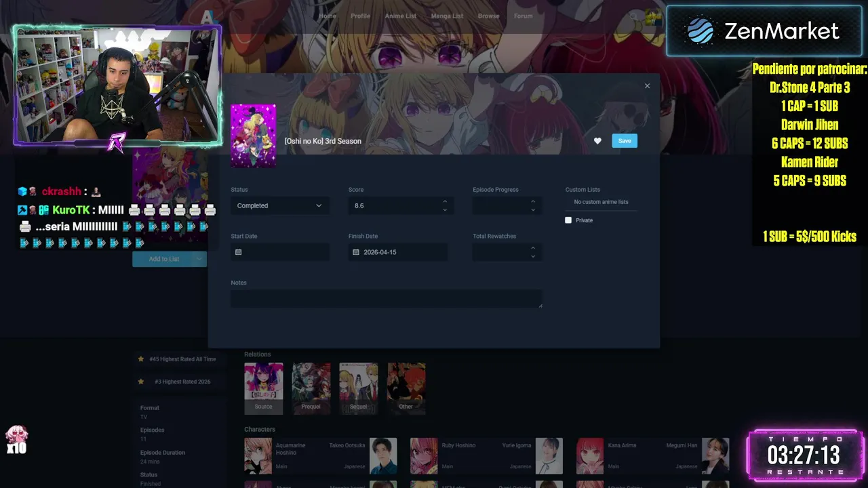Click the Add to List button
Image resolution: width=868 pixels, height=488 pixels.
click(163, 259)
